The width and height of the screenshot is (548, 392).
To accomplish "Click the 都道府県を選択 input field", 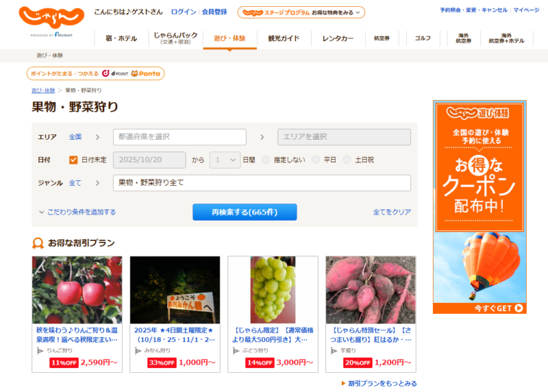I will click(179, 137).
